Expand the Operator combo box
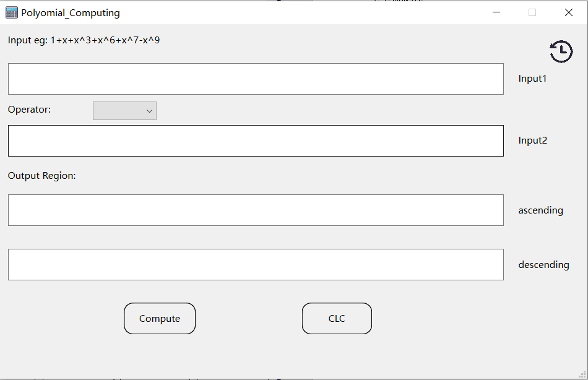The image size is (588, 380). click(x=124, y=111)
